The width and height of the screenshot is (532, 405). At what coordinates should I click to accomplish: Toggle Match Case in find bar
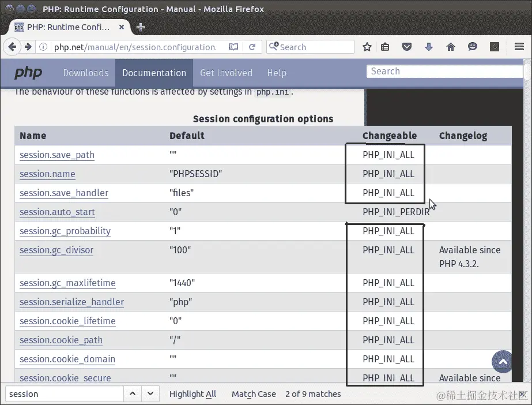(x=254, y=394)
